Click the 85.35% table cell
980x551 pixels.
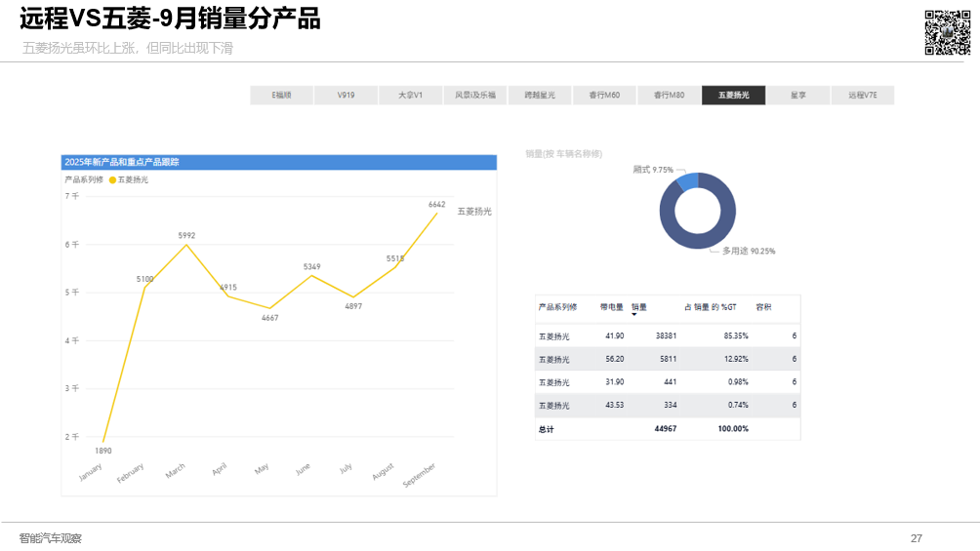coord(736,335)
